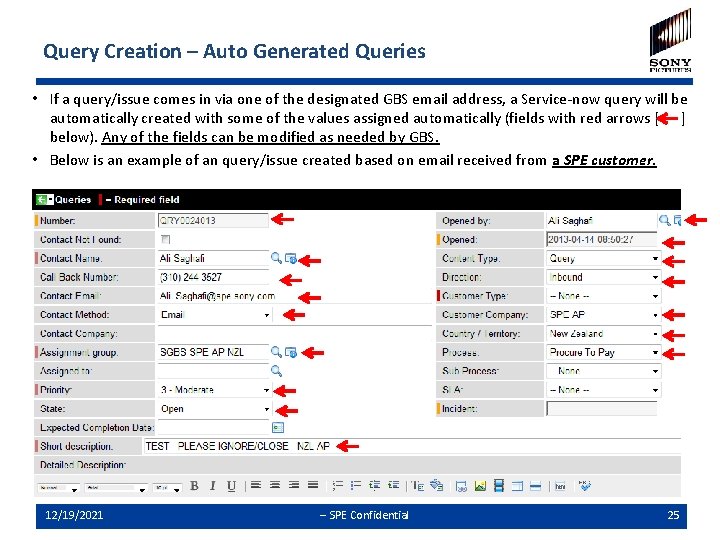This screenshot has height=540, width=720.
Task: Decrease indent in the editor toolbar
Action: point(374,485)
